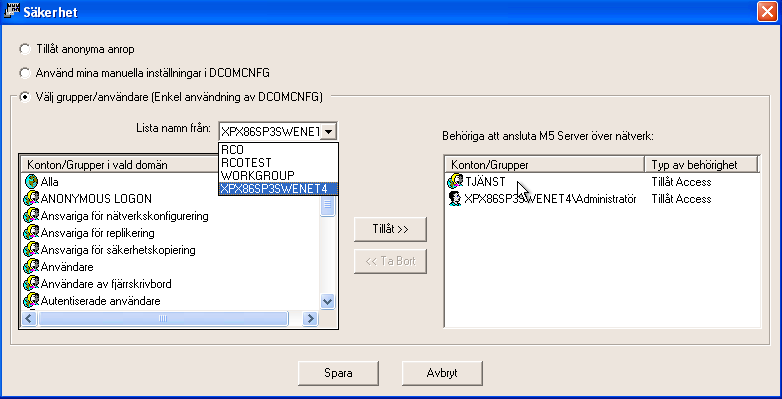The image size is (782, 399).
Task: Click the horizontal scrollbar thumb
Action: pos(163,319)
